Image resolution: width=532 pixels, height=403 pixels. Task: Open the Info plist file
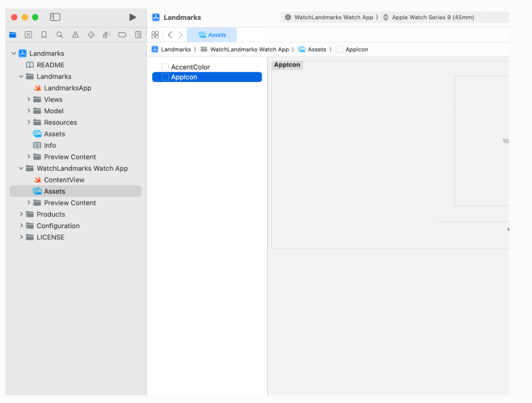coord(75,146)
